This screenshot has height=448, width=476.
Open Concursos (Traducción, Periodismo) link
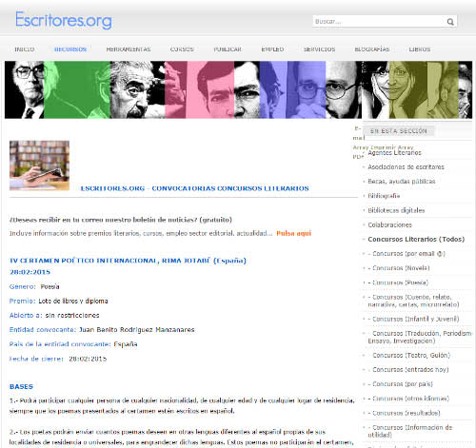tap(420, 337)
